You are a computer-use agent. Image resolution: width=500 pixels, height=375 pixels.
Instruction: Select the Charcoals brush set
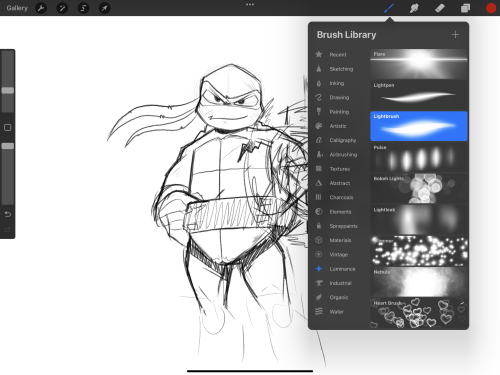341,197
